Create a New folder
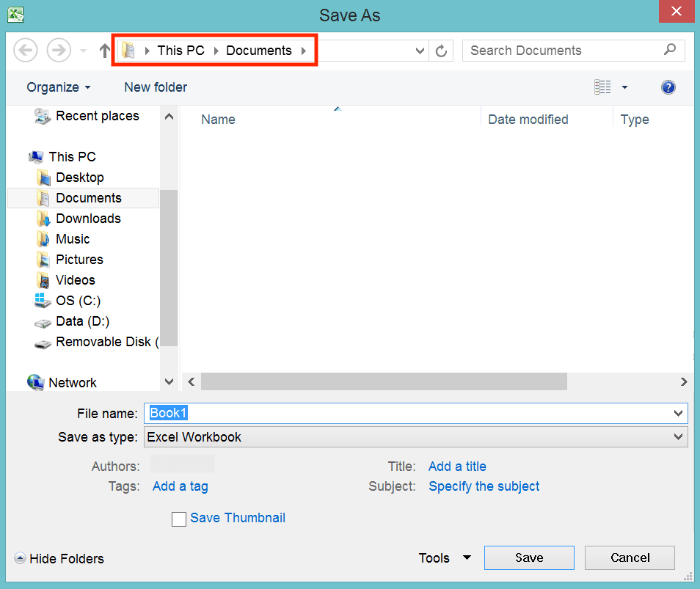Image resolution: width=700 pixels, height=589 pixels. tap(156, 87)
